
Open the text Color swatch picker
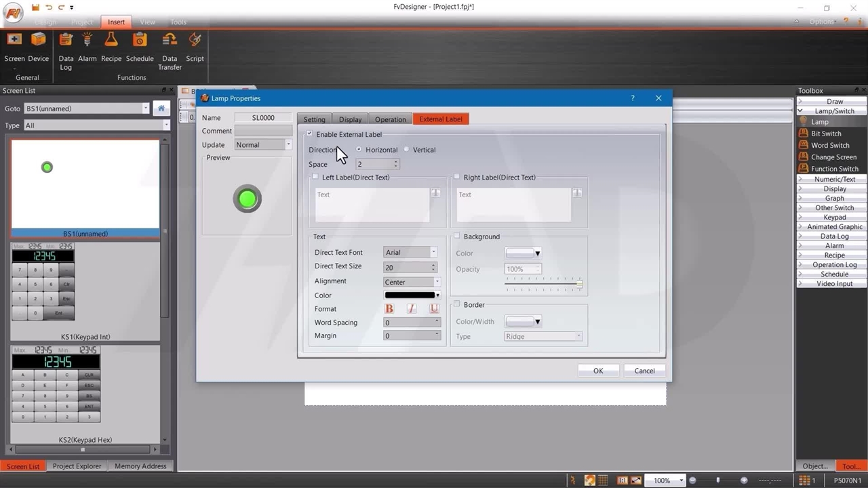tap(412, 296)
